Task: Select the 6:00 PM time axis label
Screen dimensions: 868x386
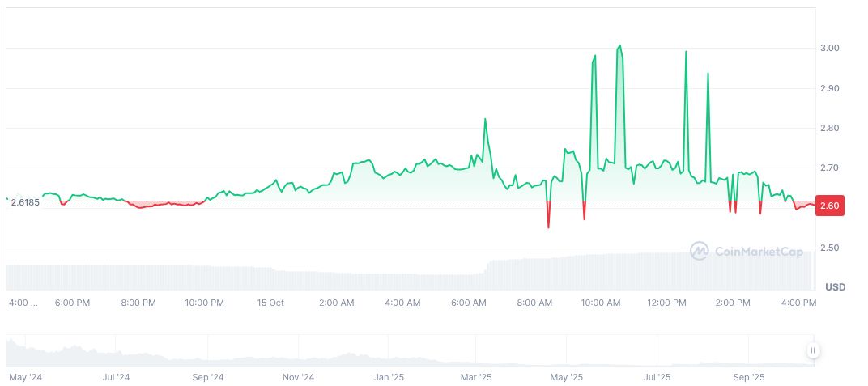Action: [72, 303]
